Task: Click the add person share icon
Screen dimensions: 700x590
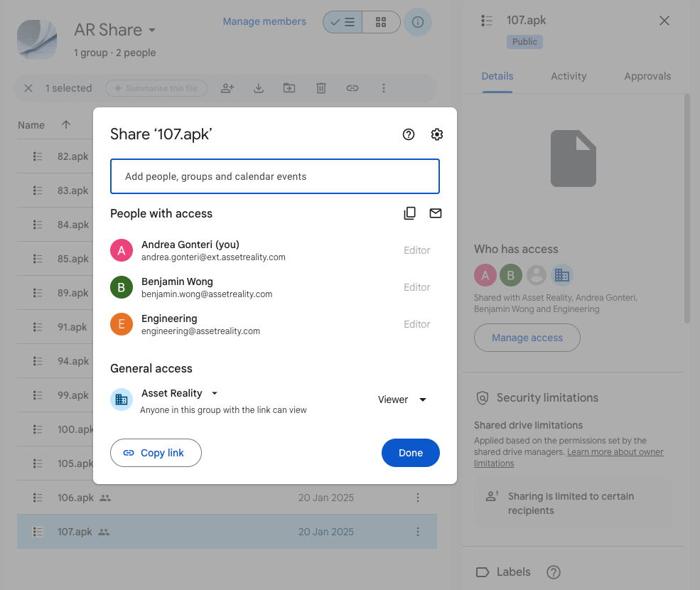Action: [227, 88]
